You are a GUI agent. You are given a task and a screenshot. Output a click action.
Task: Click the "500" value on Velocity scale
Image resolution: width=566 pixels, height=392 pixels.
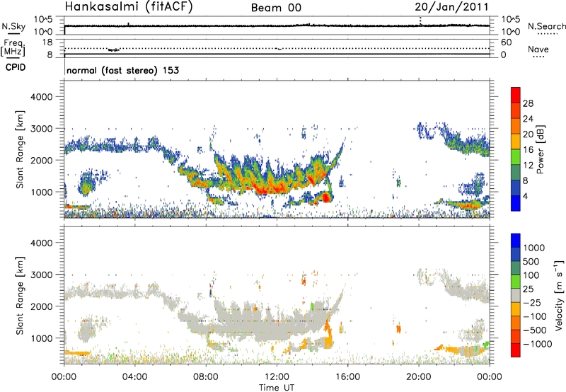[531, 261]
